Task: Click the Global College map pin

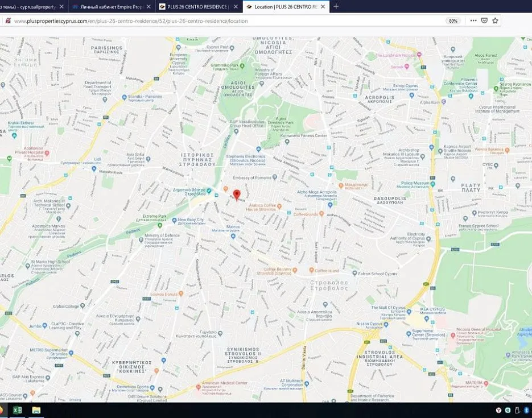Action: click(83, 306)
